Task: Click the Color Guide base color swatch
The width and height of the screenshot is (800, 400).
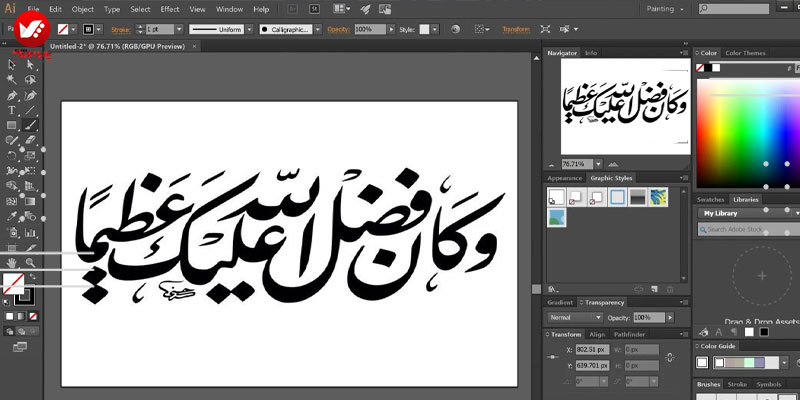Action: [703, 363]
